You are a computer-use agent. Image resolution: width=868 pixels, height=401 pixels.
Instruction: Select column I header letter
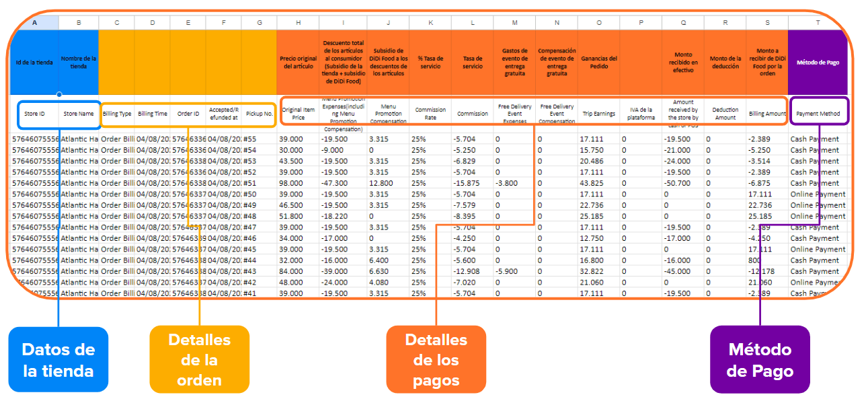(x=343, y=23)
